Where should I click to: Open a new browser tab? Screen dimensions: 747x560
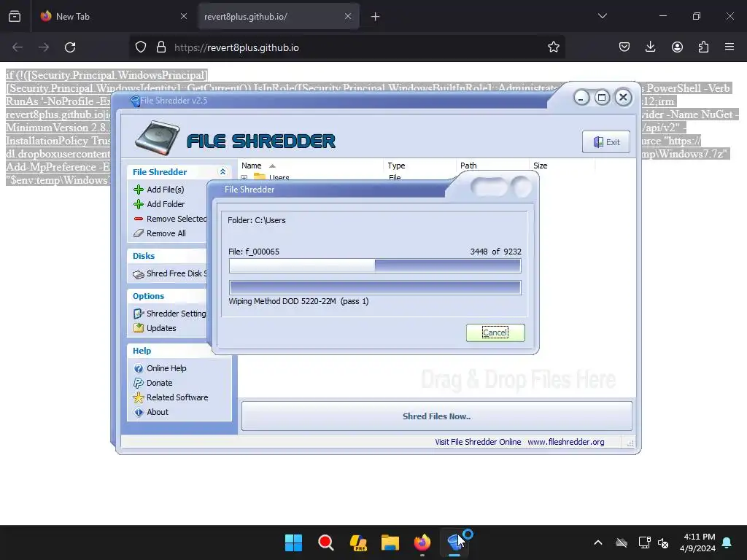(x=375, y=16)
